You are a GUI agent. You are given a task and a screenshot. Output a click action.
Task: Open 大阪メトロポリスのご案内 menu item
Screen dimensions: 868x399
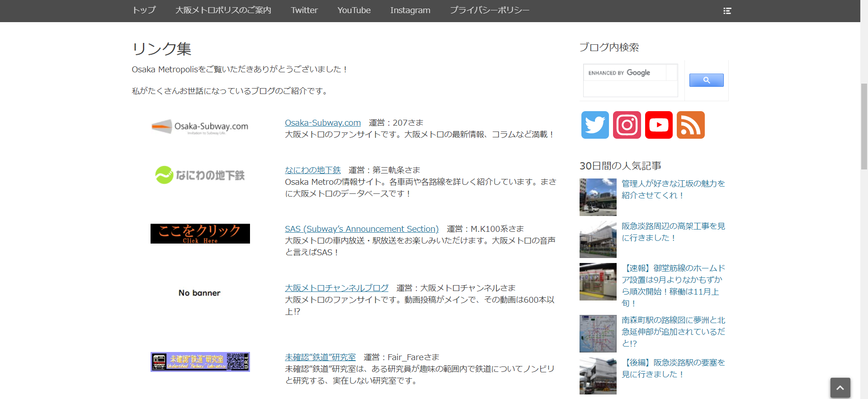click(x=223, y=10)
